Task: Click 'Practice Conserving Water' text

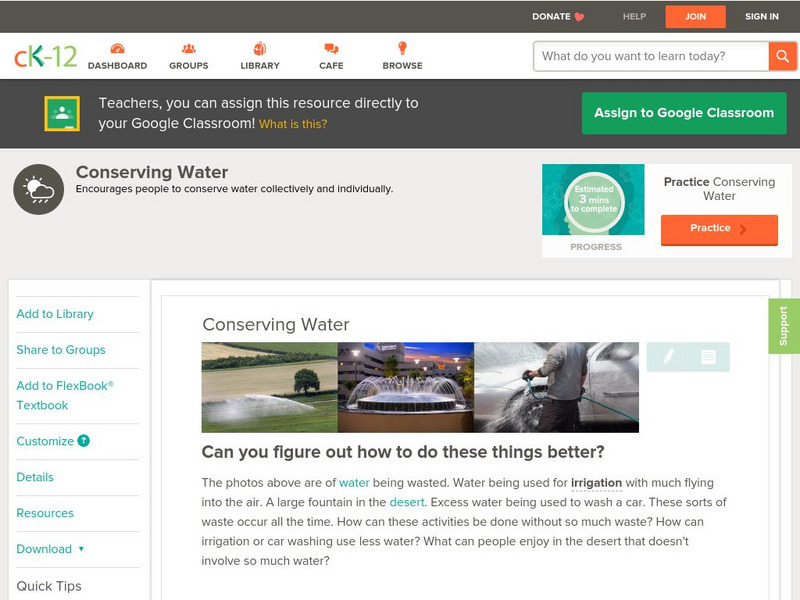Action: 719,189
